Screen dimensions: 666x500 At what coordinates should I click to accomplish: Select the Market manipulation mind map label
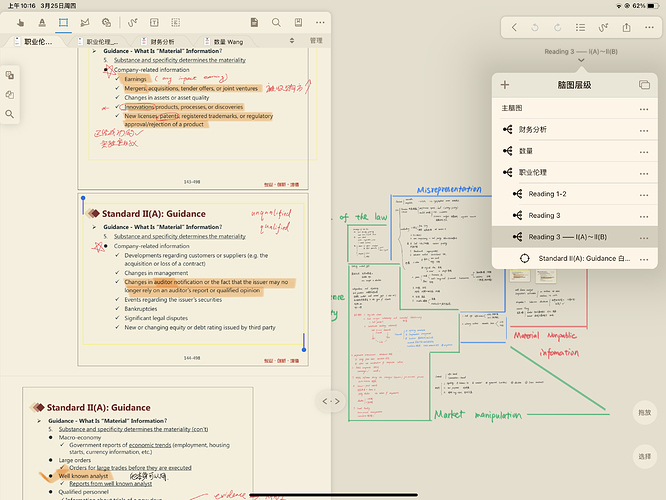point(477,415)
